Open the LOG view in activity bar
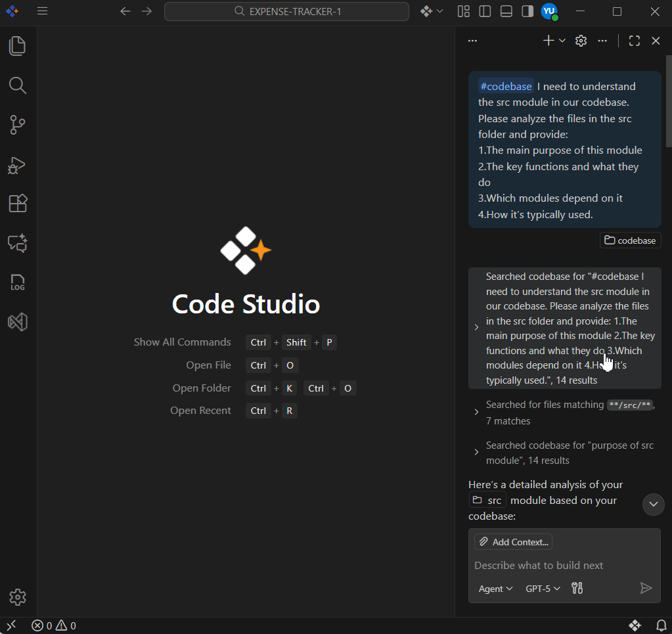This screenshot has width=672, height=634. tap(18, 283)
